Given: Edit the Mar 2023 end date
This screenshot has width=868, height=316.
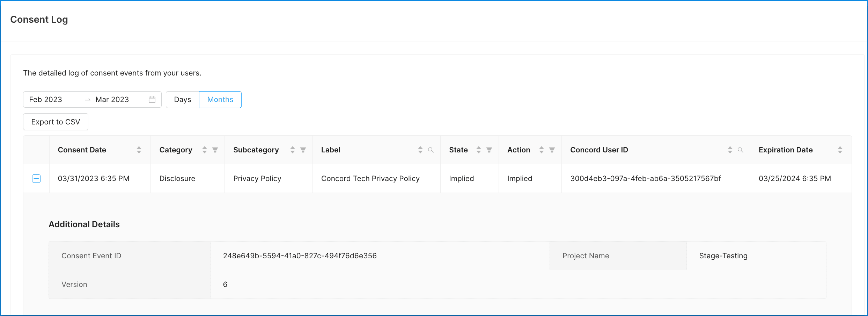Looking at the screenshot, I should point(112,100).
